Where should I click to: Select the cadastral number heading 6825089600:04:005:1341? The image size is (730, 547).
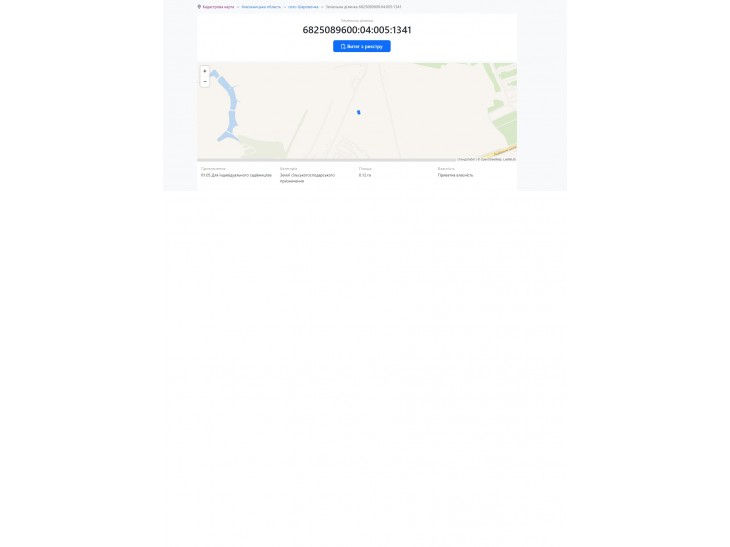pos(357,30)
